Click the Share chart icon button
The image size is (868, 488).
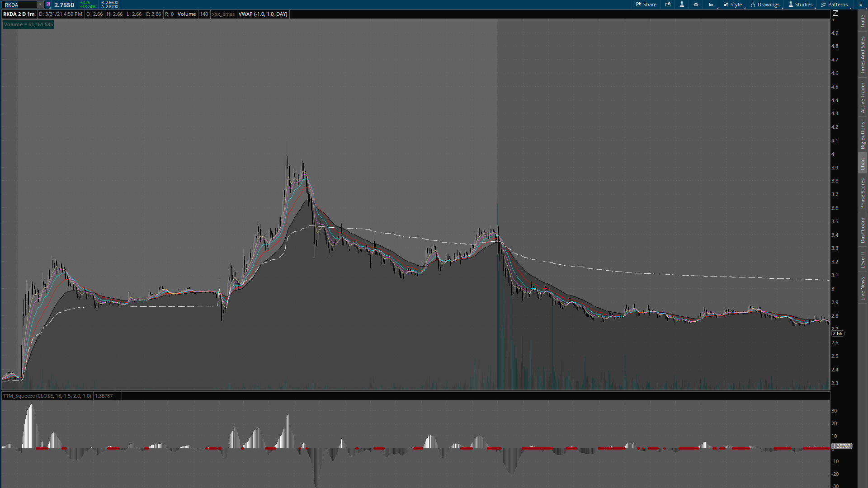[646, 5]
